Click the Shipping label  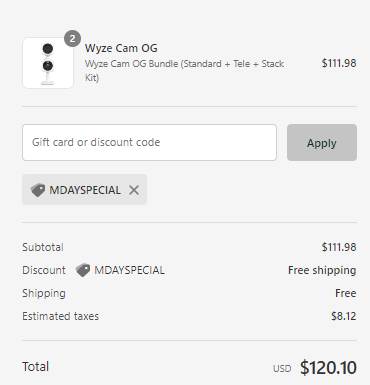pos(44,293)
